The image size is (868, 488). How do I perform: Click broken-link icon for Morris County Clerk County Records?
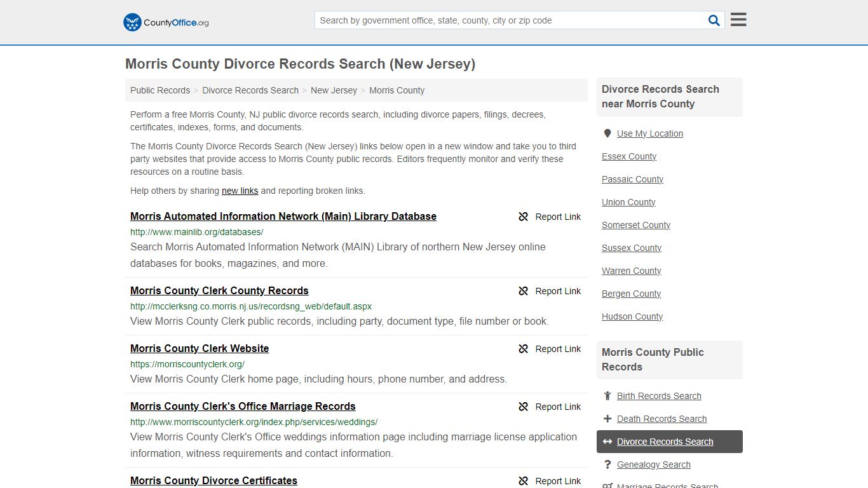click(524, 291)
